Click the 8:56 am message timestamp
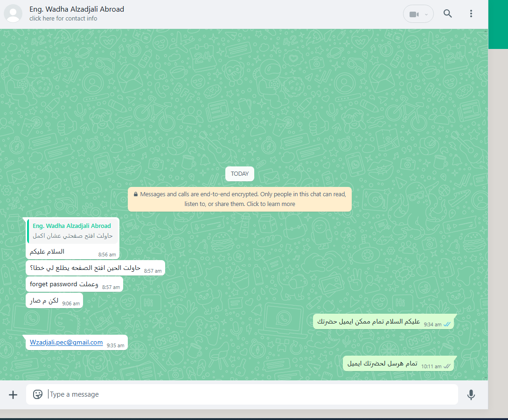Screen dimensions: 508x420 point(107,255)
